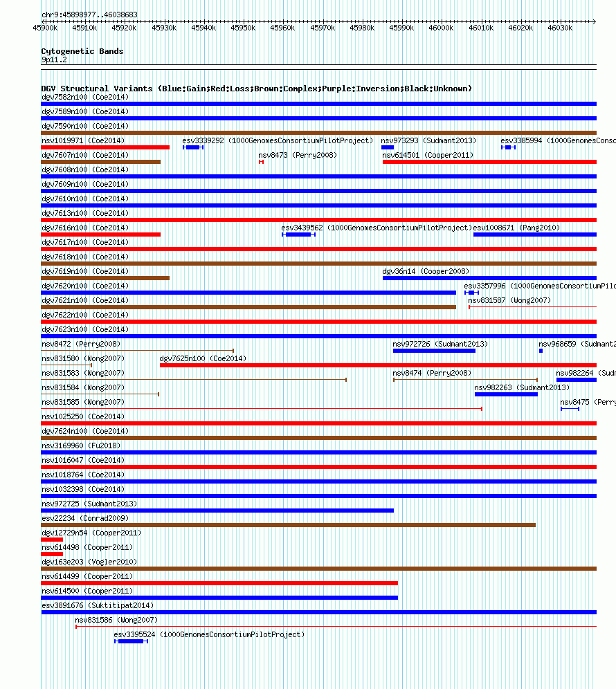
Task: Open nsv3169960 (Fu2018) label
Action: click(81, 445)
